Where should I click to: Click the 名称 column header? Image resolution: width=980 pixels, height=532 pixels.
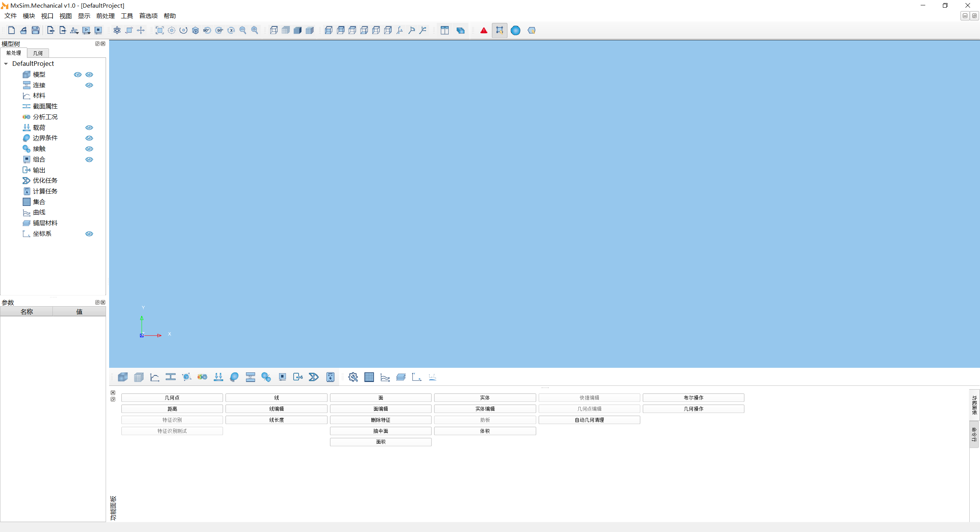pyautogui.click(x=26, y=312)
